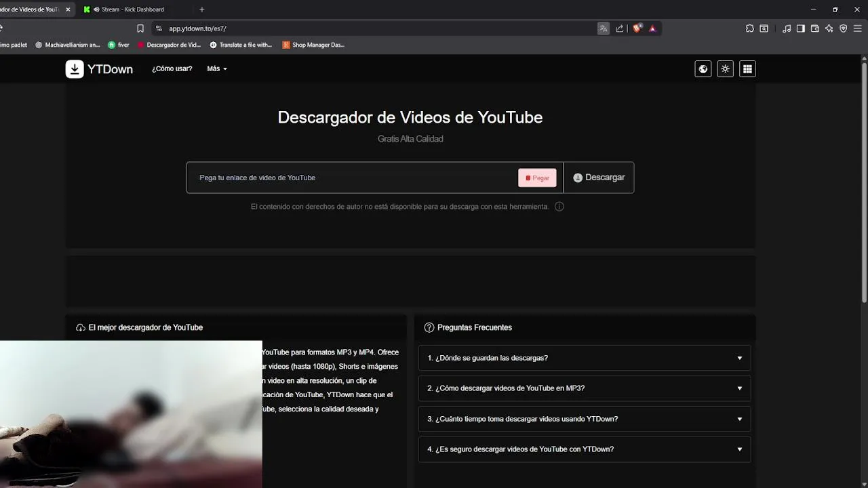Click the bookmark icon in address bar
Image resolution: width=868 pixels, height=488 pixels.
point(140,28)
